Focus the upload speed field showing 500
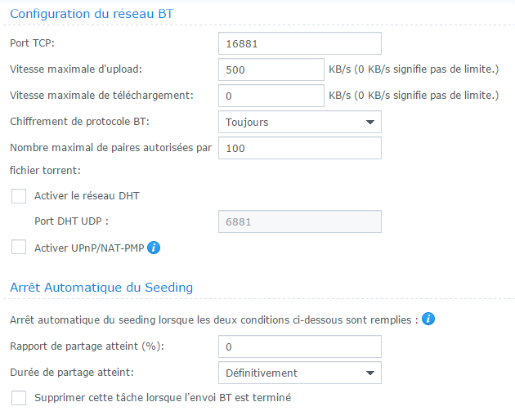This screenshot has width=515, height=420. pyautogui.click(x=271, y=69)
